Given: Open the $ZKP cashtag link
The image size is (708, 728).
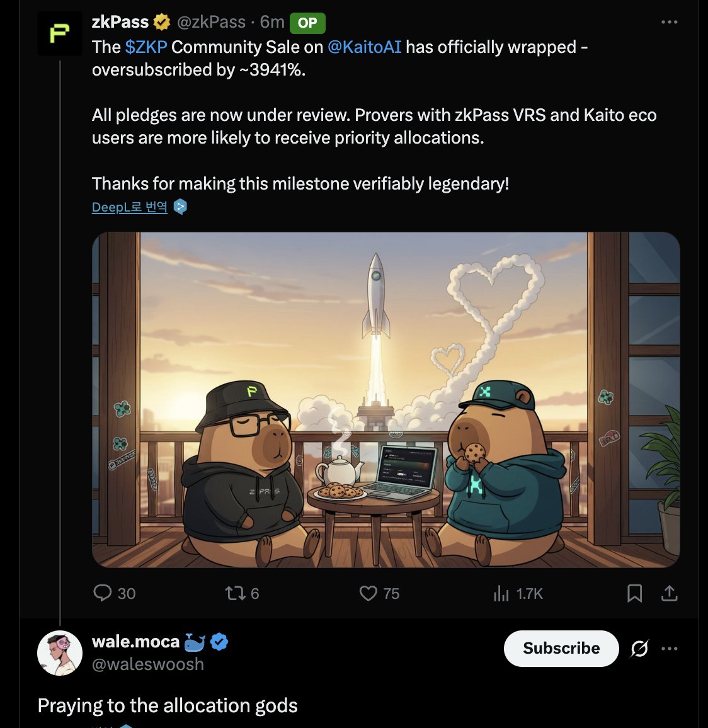Looking at the screenshot, I should 146,47.
